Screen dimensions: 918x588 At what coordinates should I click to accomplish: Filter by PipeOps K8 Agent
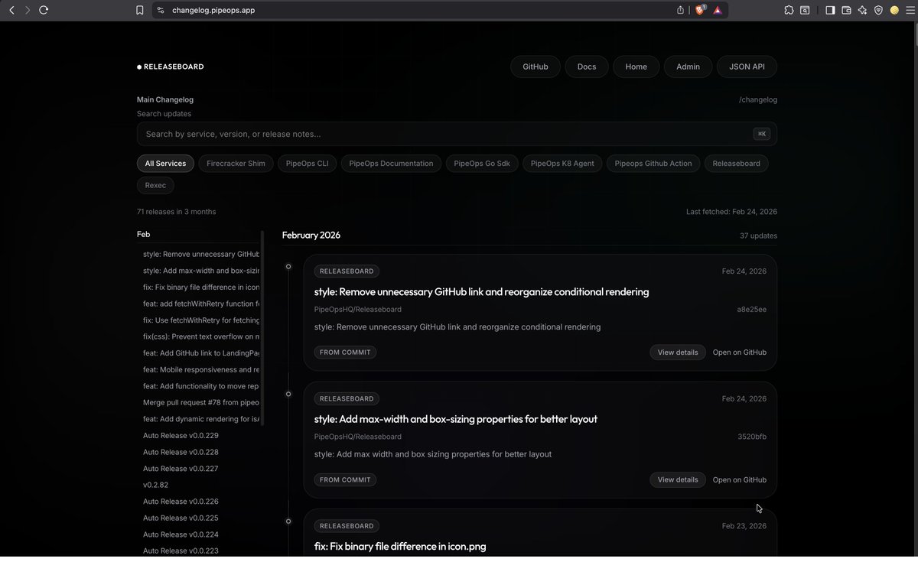(562, 163)
